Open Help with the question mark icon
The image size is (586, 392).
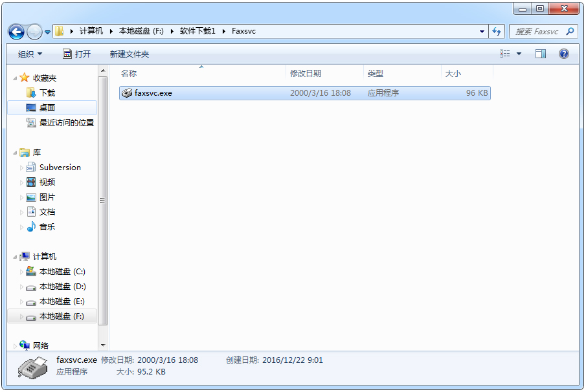(x=563, y=54)
